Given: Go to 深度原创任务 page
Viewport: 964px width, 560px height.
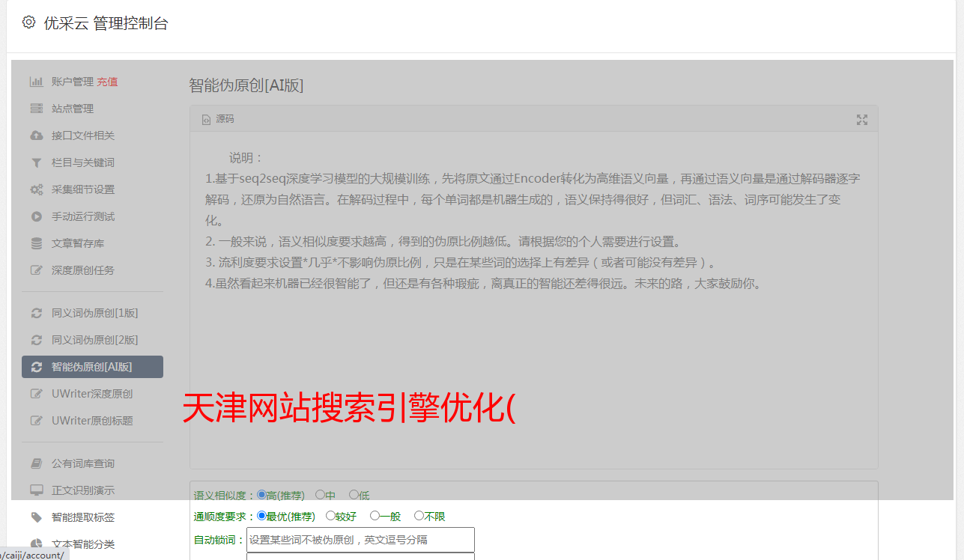Looking at the screenshot, I should [x=83, y=270].
